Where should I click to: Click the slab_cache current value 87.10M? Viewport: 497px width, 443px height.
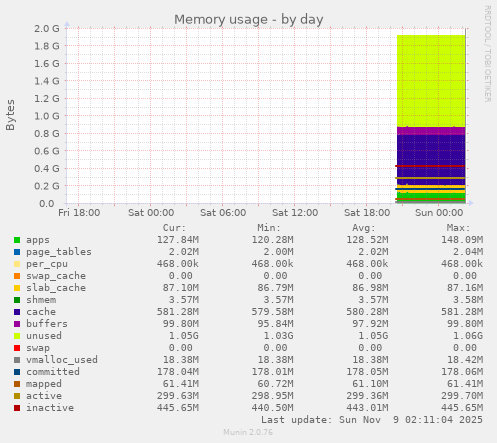tap(181, 288)
